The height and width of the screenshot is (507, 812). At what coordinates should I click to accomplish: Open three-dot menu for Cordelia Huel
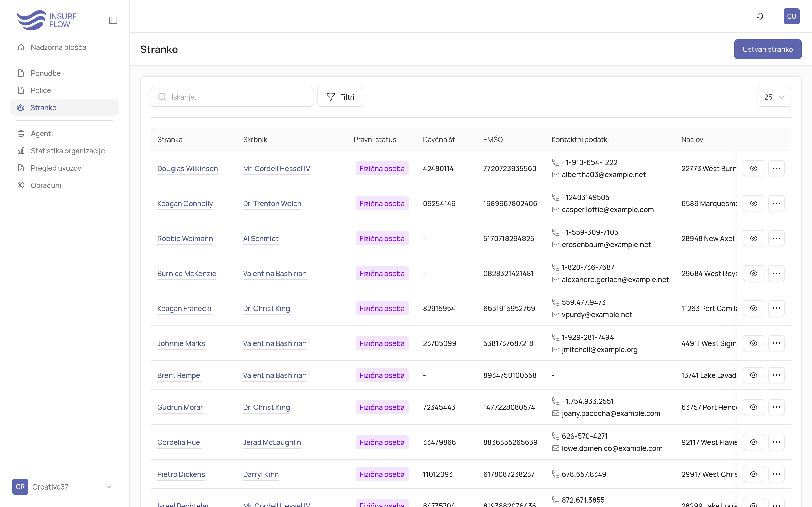tap(776, 442)
